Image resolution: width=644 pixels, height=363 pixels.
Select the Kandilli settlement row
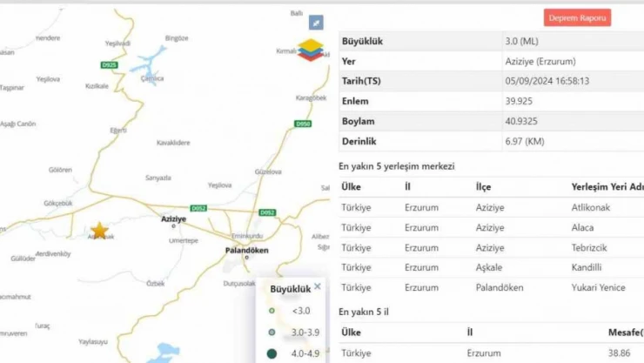(x=492, y=266)
